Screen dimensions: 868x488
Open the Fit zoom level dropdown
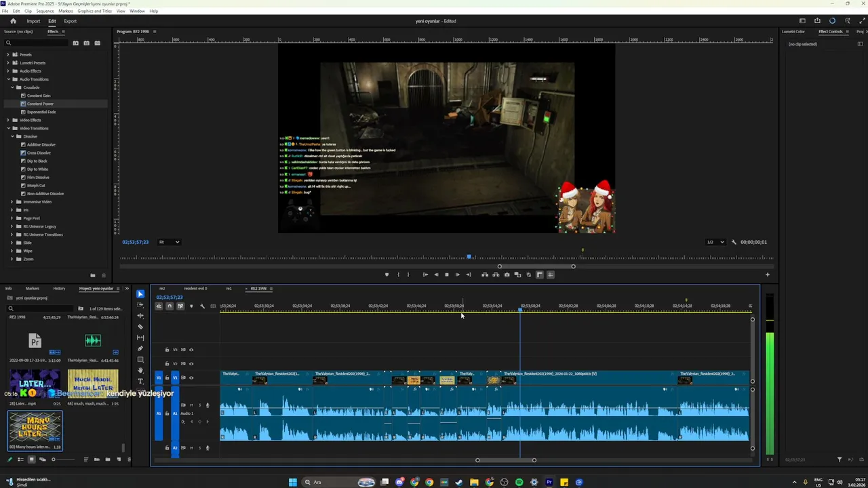point(169,242)
